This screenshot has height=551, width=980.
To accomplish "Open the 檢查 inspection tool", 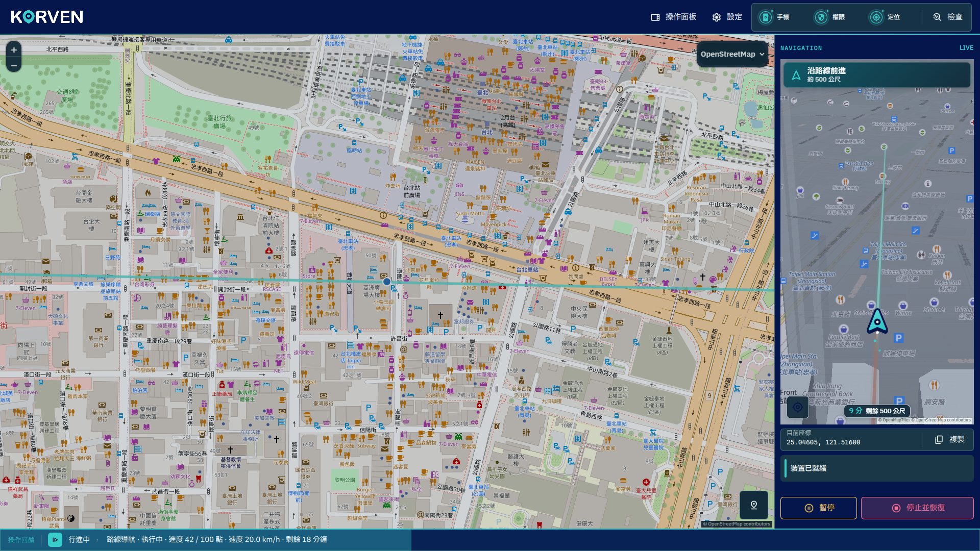I will click(948, 17).
